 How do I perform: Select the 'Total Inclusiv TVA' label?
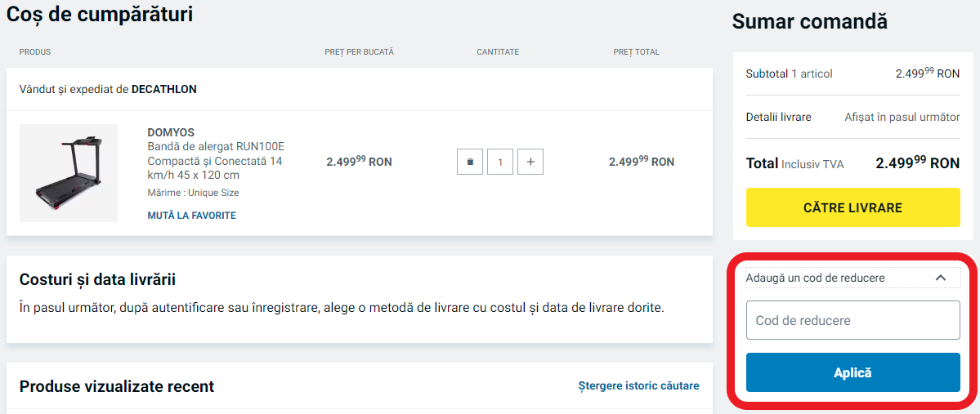[x=795, y=163]
